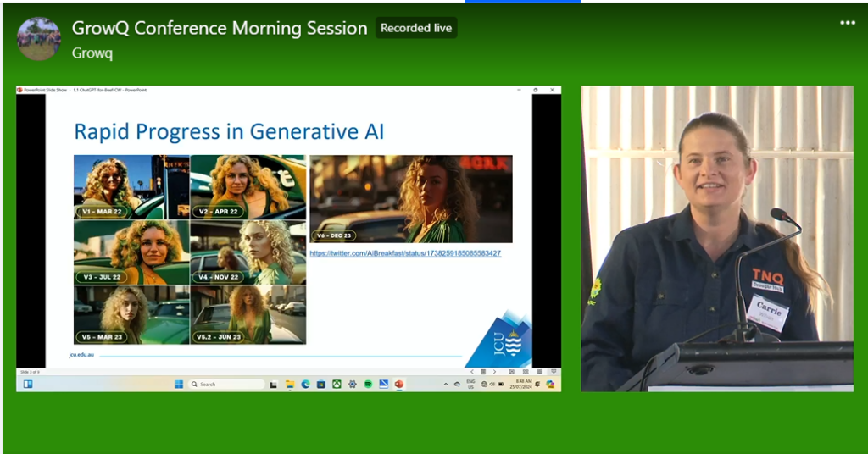This screenshot has width=868, height=454.
Task: Open Spotify from the taskbar
Action: pos(368,384)
